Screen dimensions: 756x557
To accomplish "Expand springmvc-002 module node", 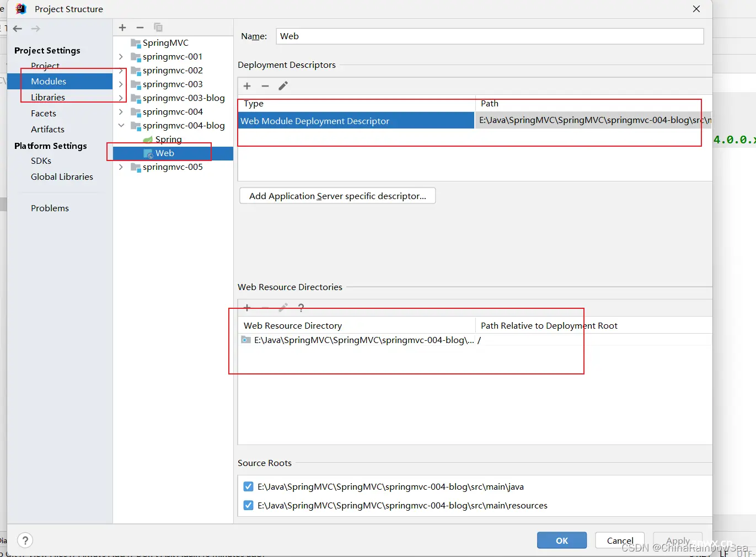I will (x=121, y=71).
